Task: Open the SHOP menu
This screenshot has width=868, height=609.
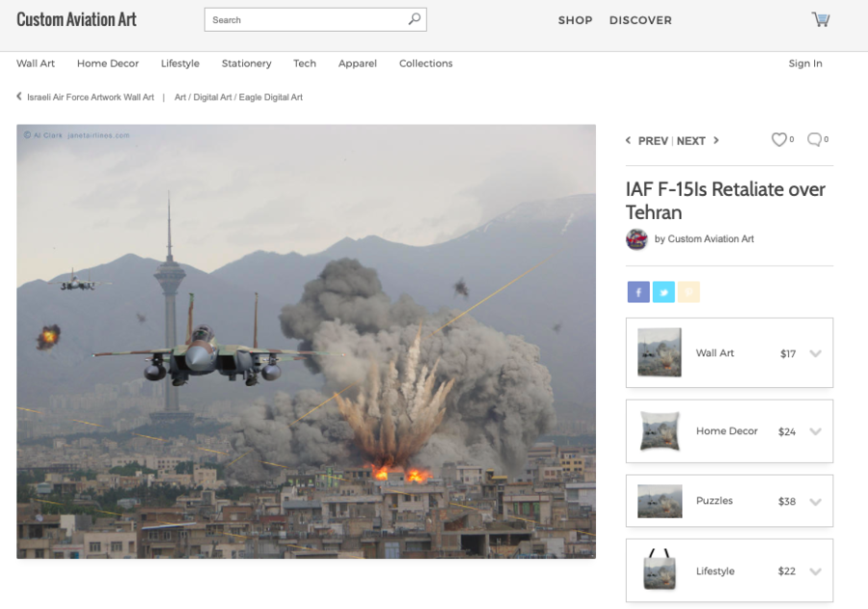Action: 575,20
